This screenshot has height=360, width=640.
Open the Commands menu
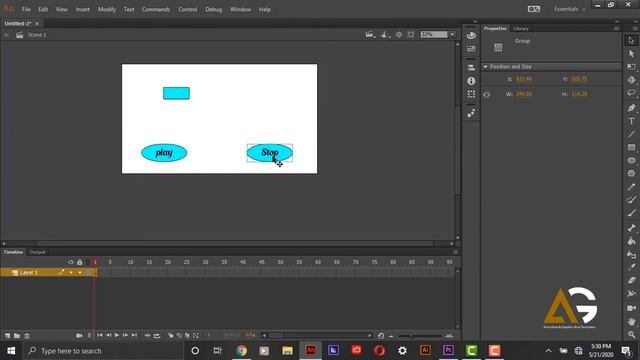[x=156, y=9]
